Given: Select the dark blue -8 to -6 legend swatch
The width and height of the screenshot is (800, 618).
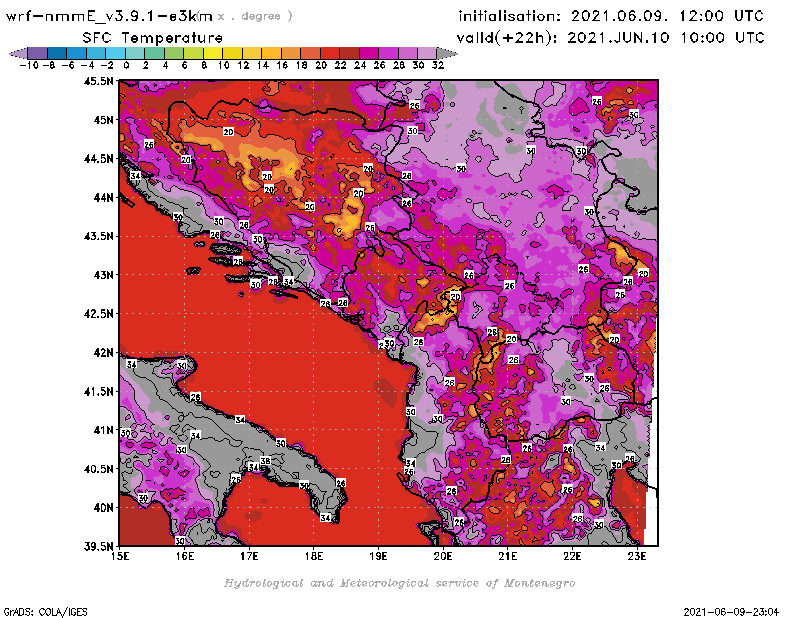Looking at the screenshot, I should point(57,53).
